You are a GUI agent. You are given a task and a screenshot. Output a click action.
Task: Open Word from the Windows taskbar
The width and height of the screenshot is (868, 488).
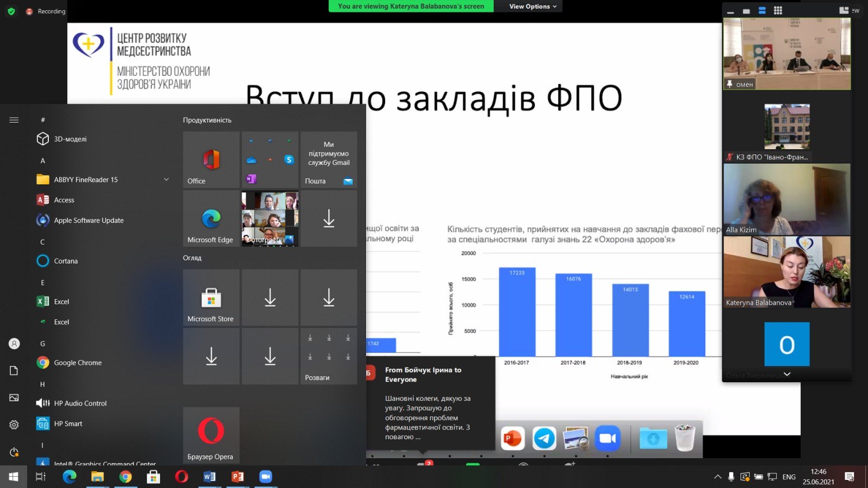coord(209,477)
